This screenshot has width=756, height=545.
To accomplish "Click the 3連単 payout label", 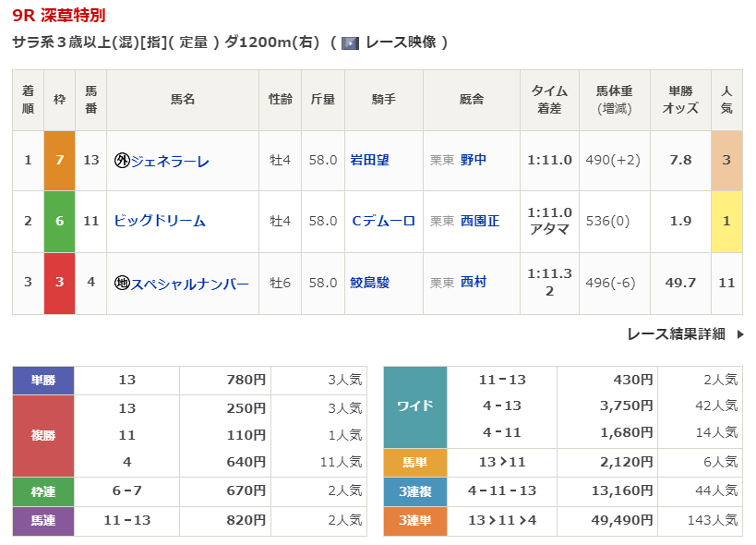I will [x=414, y=521].
